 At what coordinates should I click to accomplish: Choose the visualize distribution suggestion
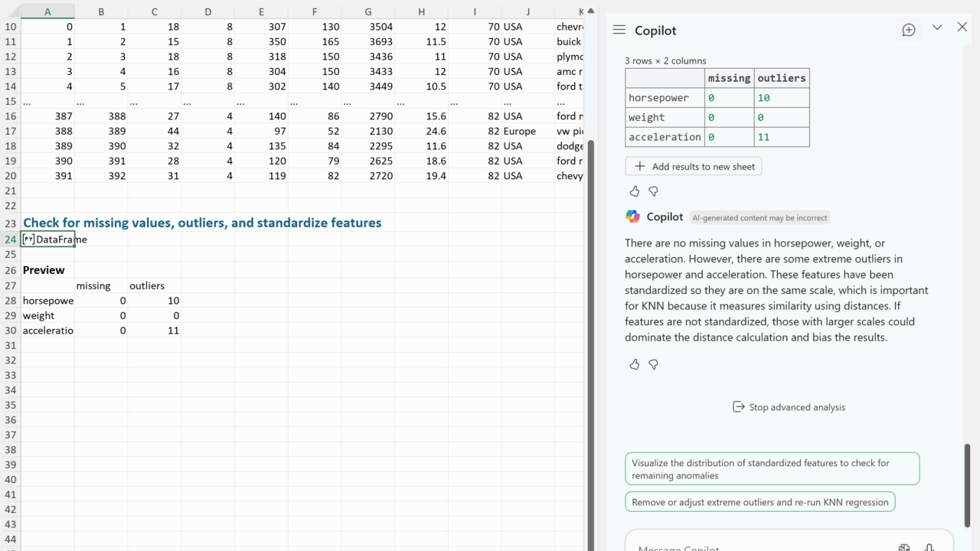click(772, 469)
